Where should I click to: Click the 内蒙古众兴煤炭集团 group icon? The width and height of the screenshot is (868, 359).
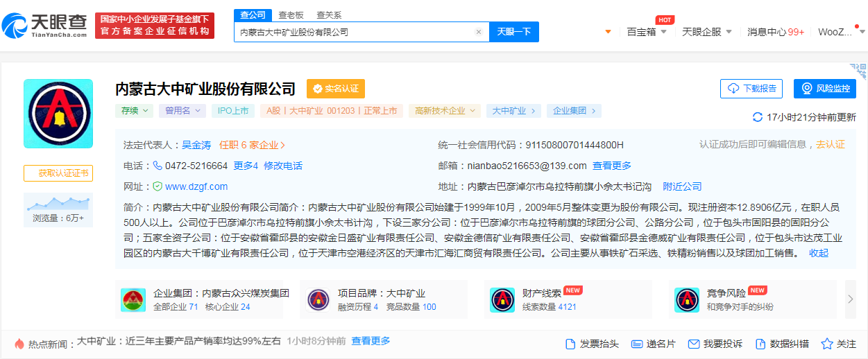[x=133, y=300]
